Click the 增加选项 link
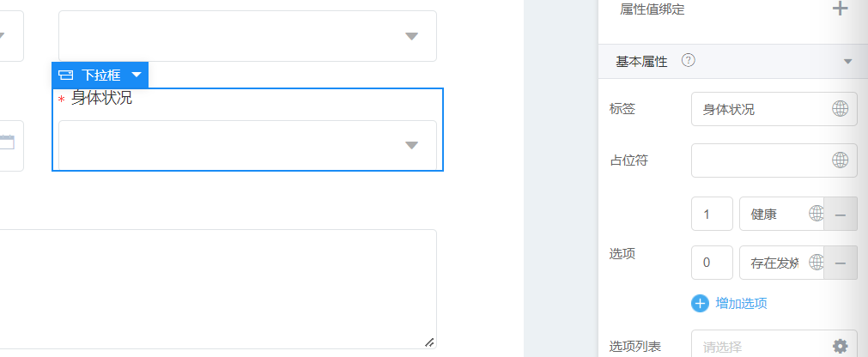The image size is (868, 357). (x=741, y=303)
